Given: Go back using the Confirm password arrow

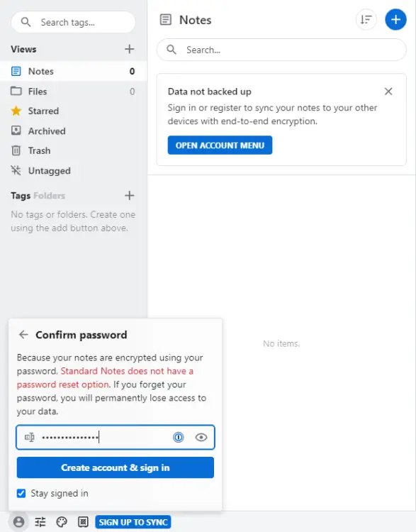Looking at the screenshot, I should [23, 335].
